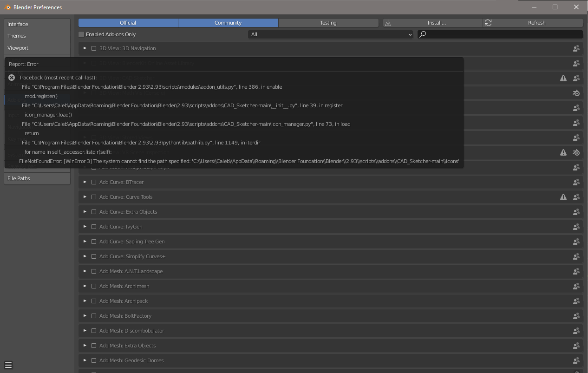Image resolution: width=588 pixels, height=373 pixels.
Task: Click the Install... button
Action: click(x=433, y=23)
